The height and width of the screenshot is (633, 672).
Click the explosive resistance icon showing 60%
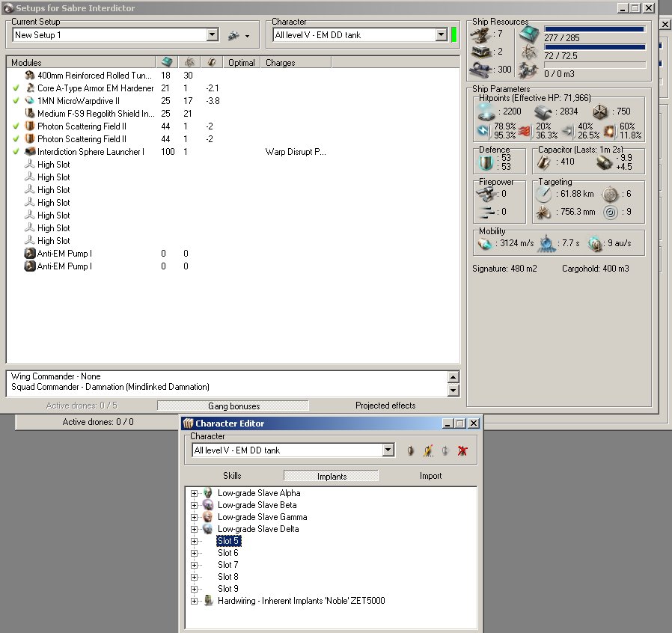coord(609,131)
